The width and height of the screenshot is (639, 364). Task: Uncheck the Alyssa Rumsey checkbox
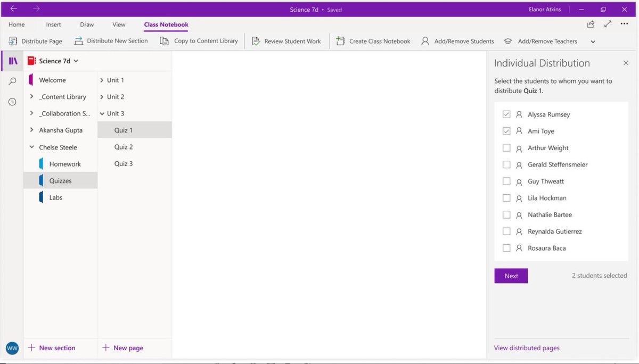click(x=506, y=114)
